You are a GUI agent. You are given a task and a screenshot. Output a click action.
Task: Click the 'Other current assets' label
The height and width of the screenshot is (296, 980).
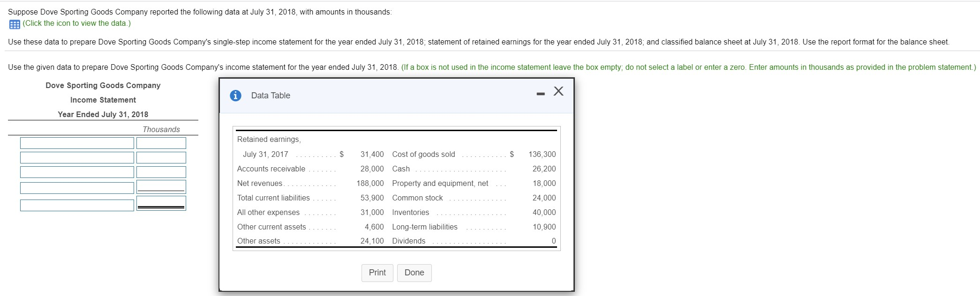click(x=271, y=227)
